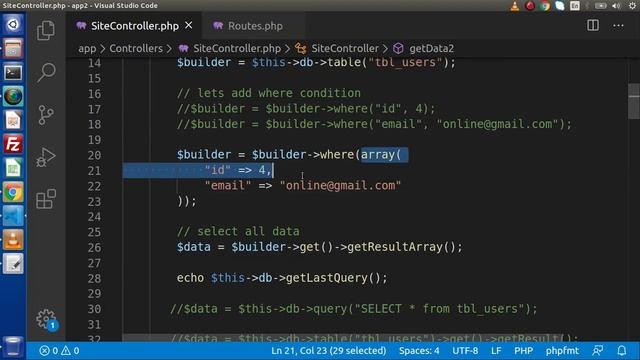Open system settings gear in top bar
This screenshot has width=640, height=360.
[x=632, y=6]
